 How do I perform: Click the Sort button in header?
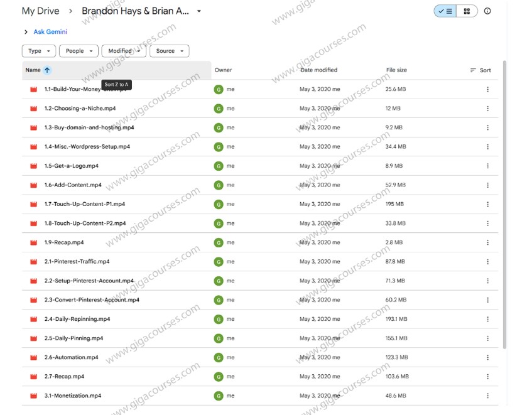tap(480, 70)
